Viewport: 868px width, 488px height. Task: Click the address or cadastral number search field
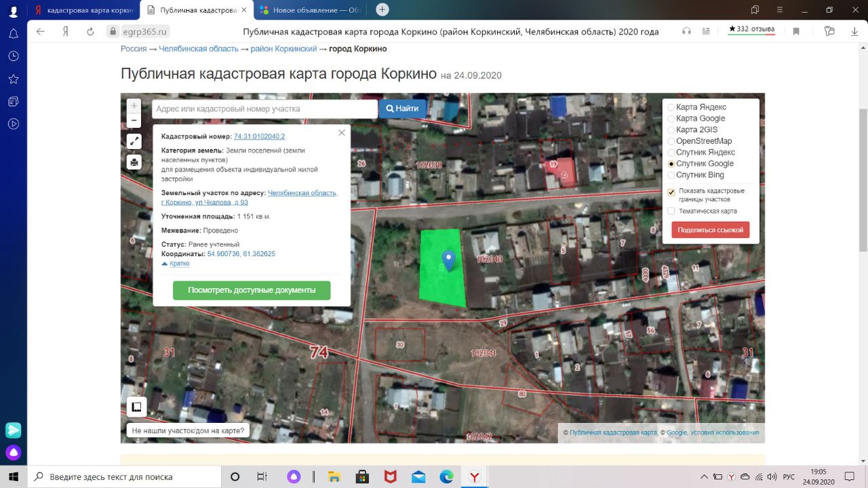click(264, 108)
